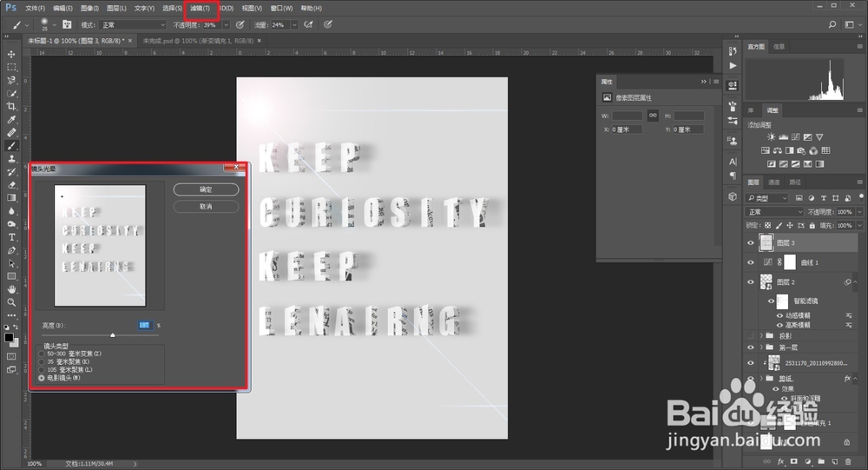Image resolution: width=868 pixels, height=470 pixels.
Task: Select 35 毫米聚焦 lens type
Action: [42, 362]
